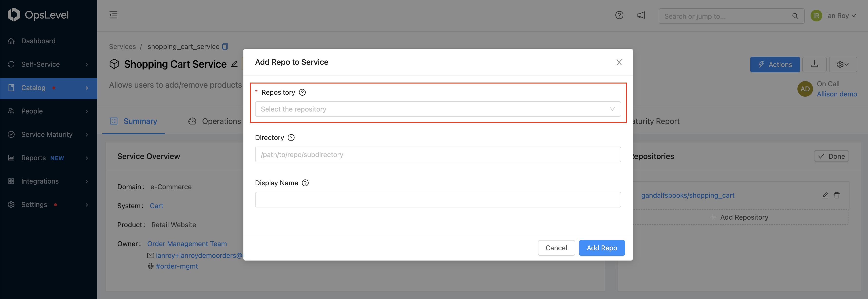The image size is (868, 299).
Task: Edit gandalfsbooks/shopping_cart repository pencil icon
Action: 825,195
